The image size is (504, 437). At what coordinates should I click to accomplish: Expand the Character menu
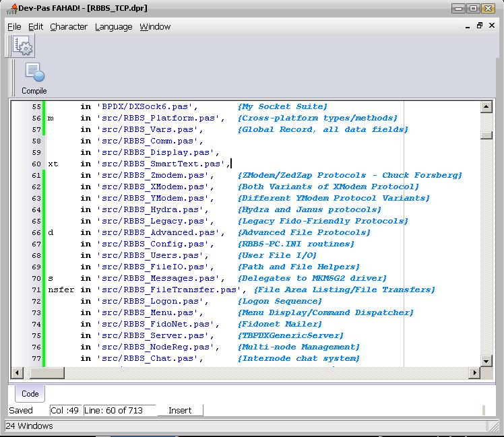(x=69, y=27)
